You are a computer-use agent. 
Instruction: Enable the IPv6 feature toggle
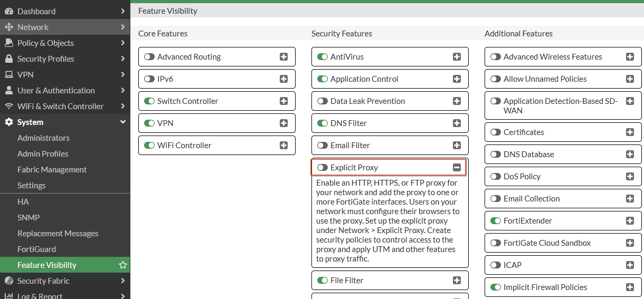pos(149,79)
